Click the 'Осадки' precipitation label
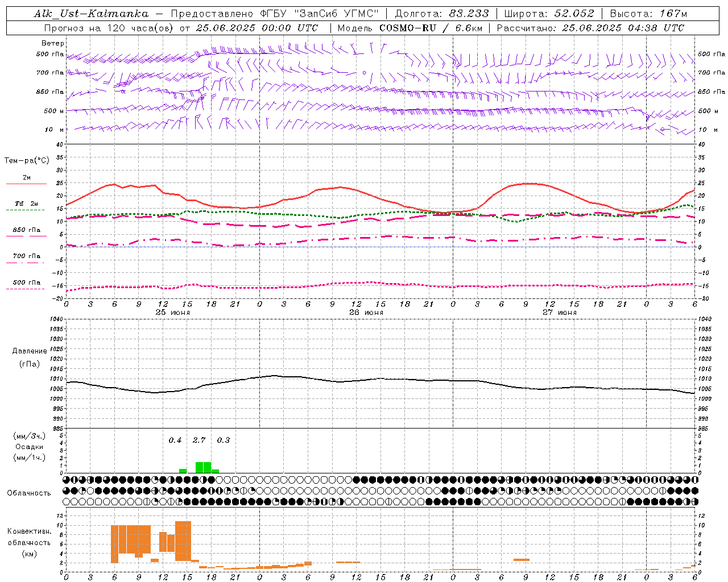 pyautogui.click(x=30, y=447)
